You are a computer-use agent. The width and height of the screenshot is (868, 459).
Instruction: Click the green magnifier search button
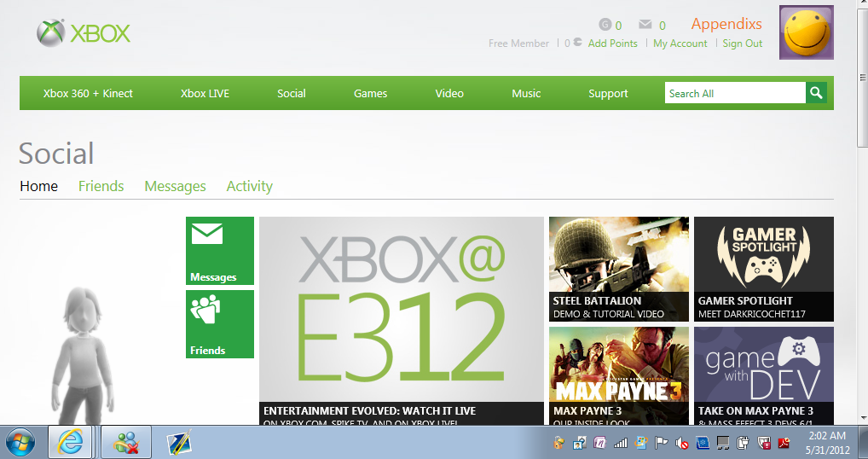click(816, 93)
